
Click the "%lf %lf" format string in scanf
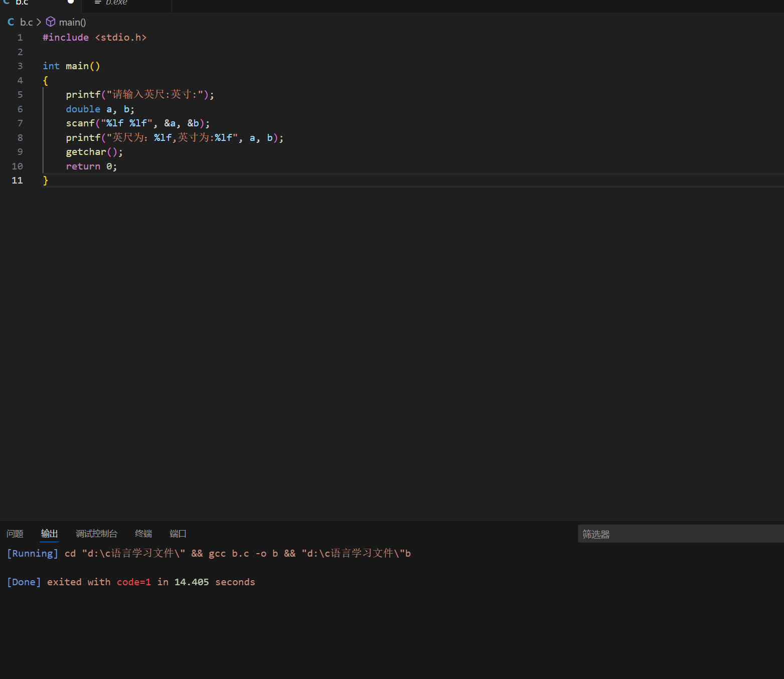tap(127, 123)
